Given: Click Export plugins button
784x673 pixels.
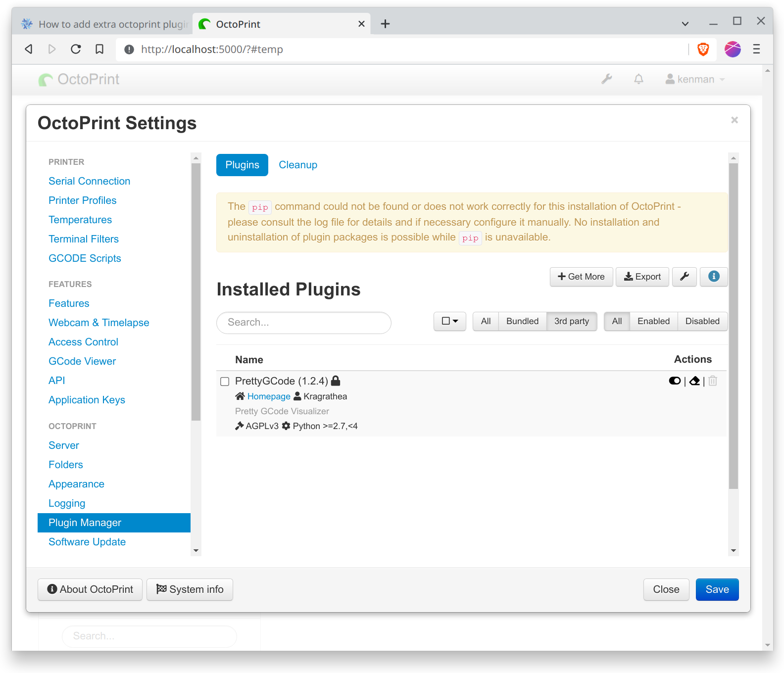Looking at the screenshot, I should click(x=642, y=277).
